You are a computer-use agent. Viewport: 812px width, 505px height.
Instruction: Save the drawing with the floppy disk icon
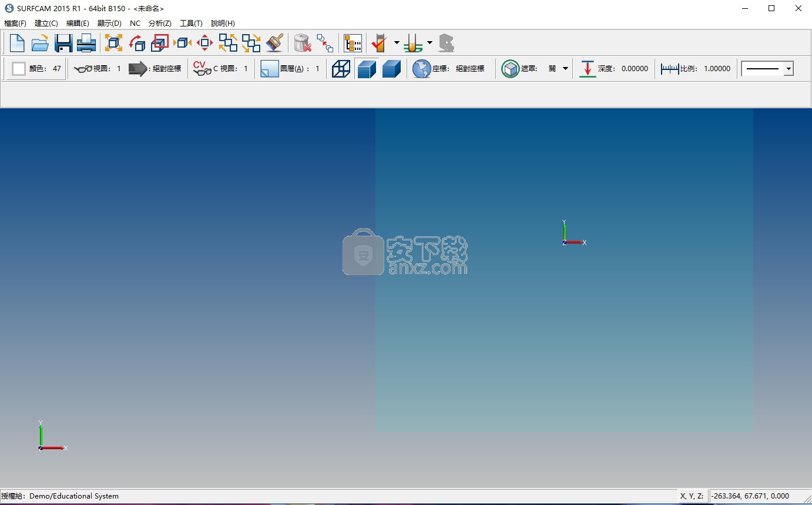pos(63,43)
